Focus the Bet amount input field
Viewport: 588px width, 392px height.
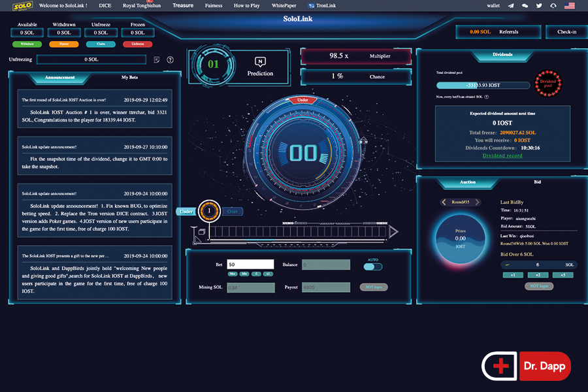pyautogui.click(x=250, y=265)
